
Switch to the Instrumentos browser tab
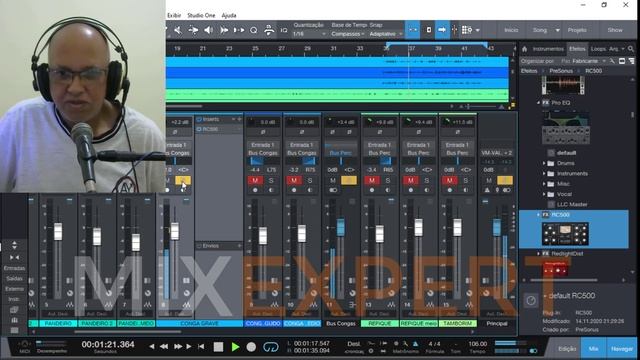click(x=548, y=49)
